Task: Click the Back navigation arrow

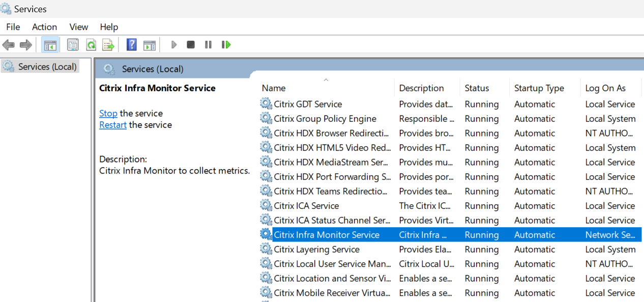Action: [8, 44]
